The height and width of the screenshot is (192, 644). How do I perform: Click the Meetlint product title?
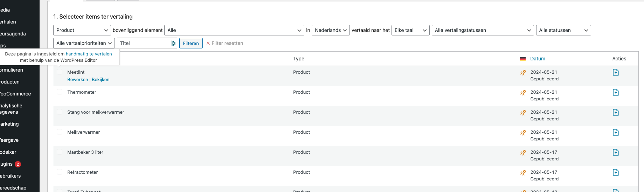[x=76, y=72]
